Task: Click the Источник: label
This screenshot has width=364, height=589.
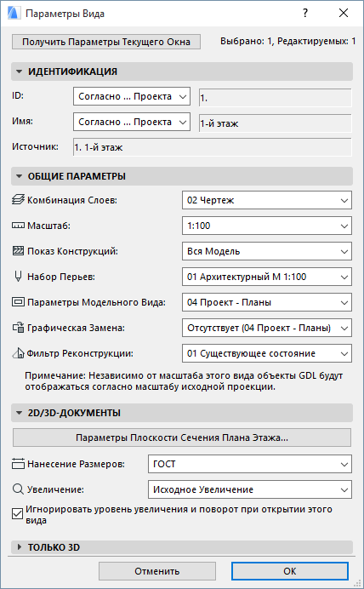Action: point(35,146)
